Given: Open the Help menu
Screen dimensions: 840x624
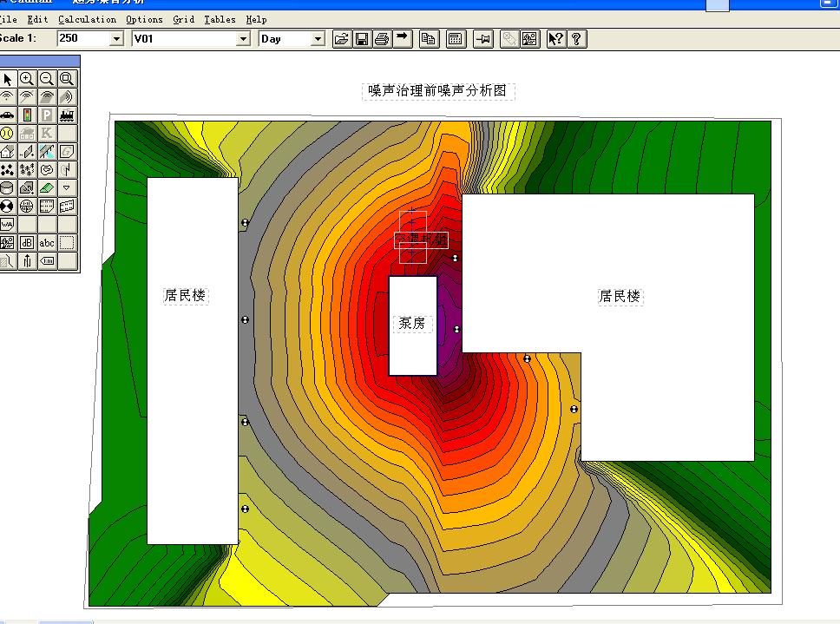Looking at the screenshot, I should 257,19.
